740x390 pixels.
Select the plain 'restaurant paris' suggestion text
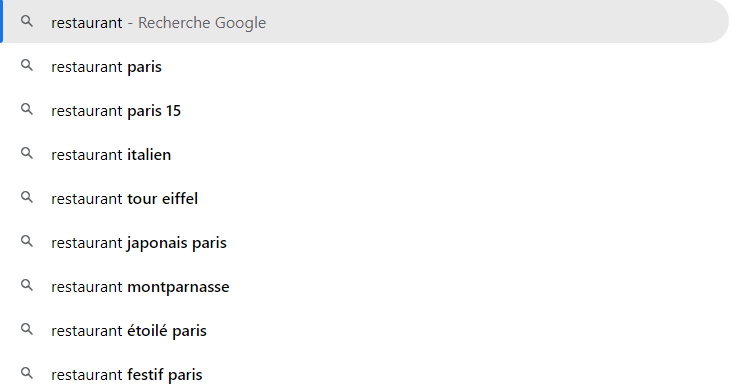(106, 67)
